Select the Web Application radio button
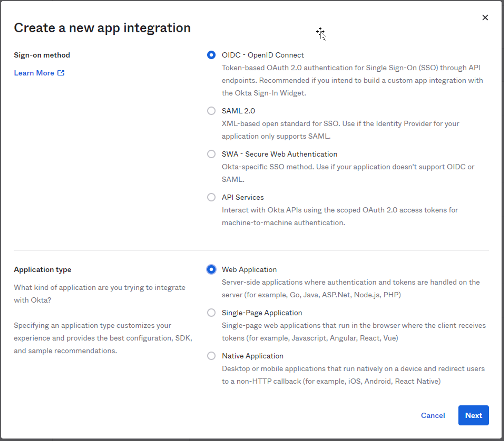Viewport: 504px width, 441px height. click(x=211, y=270)
